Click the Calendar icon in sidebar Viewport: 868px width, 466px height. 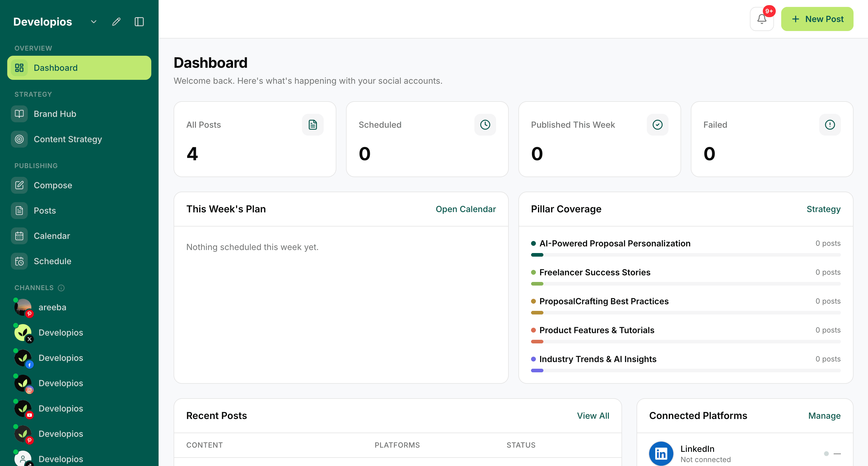[19, 236]
